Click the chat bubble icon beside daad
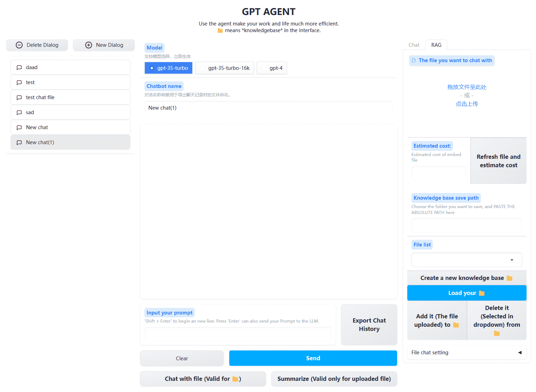536x392 pixels. point(19,67)
